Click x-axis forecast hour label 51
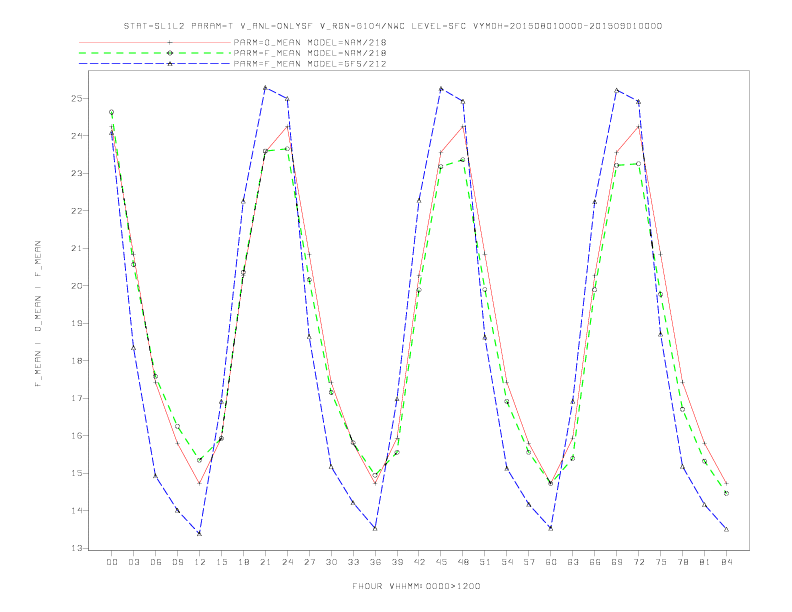The image size is (792, 612). pyautogui.click(x=485, y=562)
